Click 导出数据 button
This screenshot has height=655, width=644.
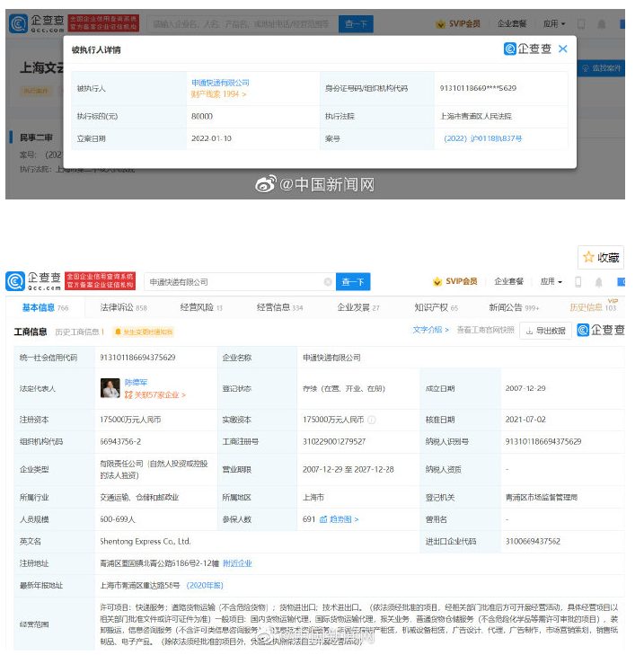[545, 331]
